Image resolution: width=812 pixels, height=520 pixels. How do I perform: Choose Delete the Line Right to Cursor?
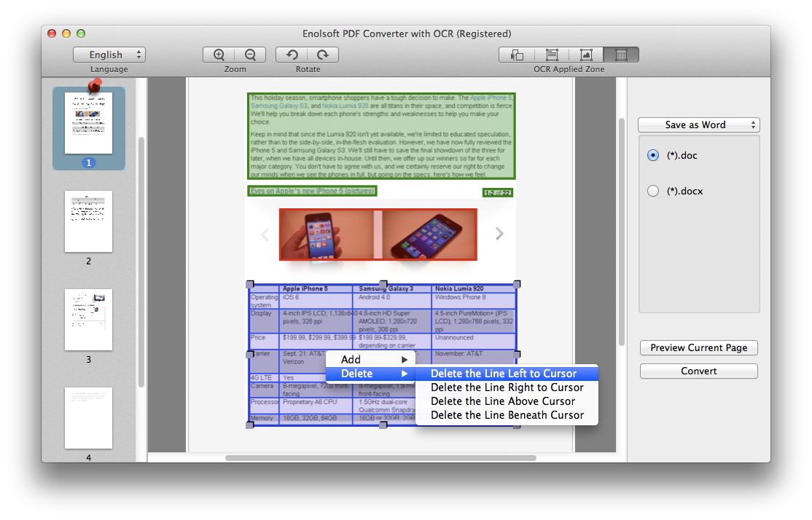coord(507,387)
